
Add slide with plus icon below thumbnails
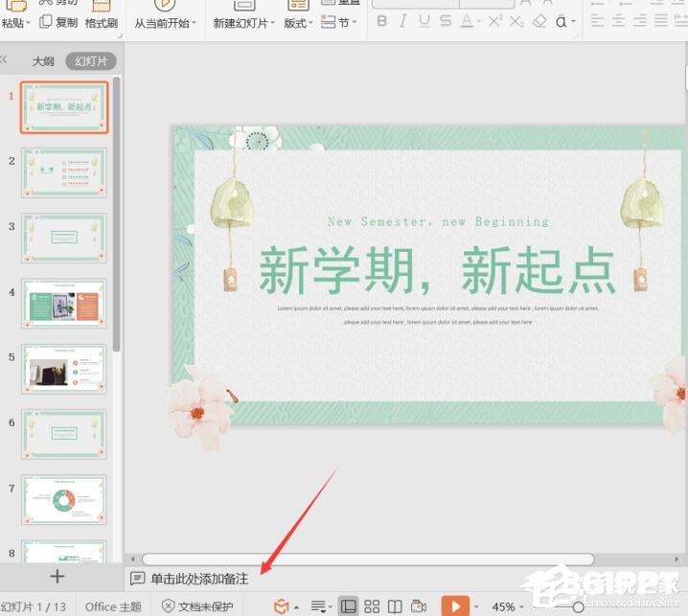tap(57, 576)
